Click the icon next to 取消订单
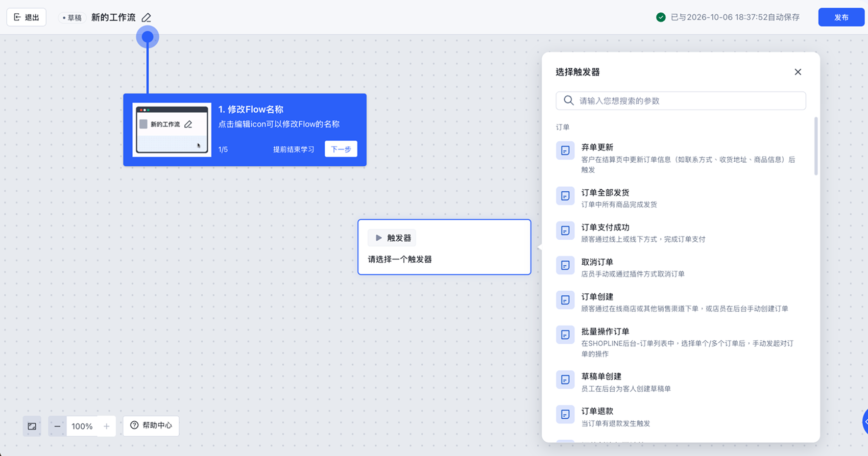 pos(565,265)
